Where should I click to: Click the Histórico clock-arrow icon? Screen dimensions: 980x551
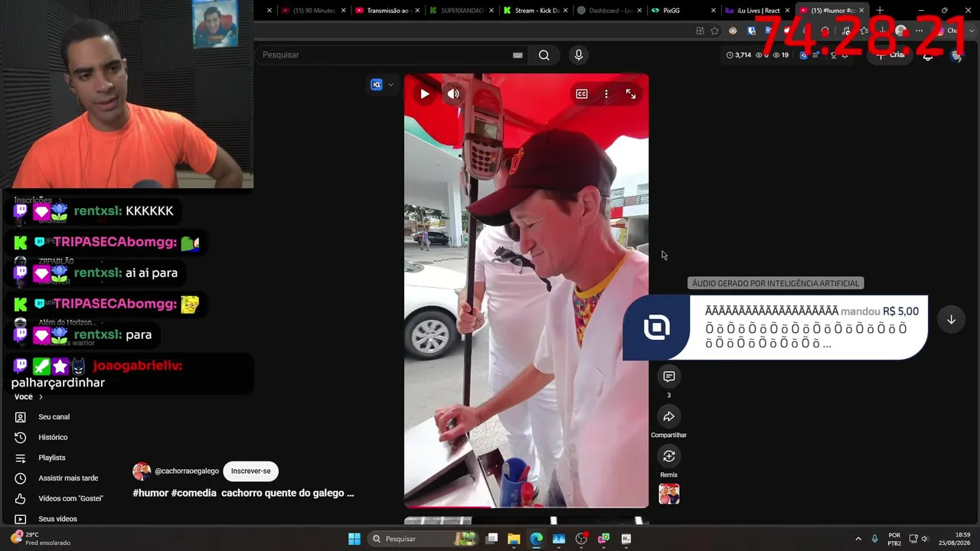(x=21, y=438)
